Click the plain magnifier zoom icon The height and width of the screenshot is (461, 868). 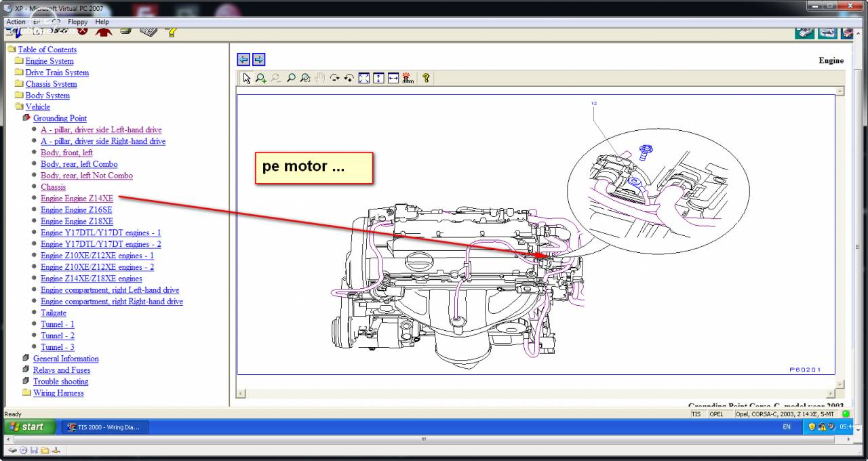291,78
